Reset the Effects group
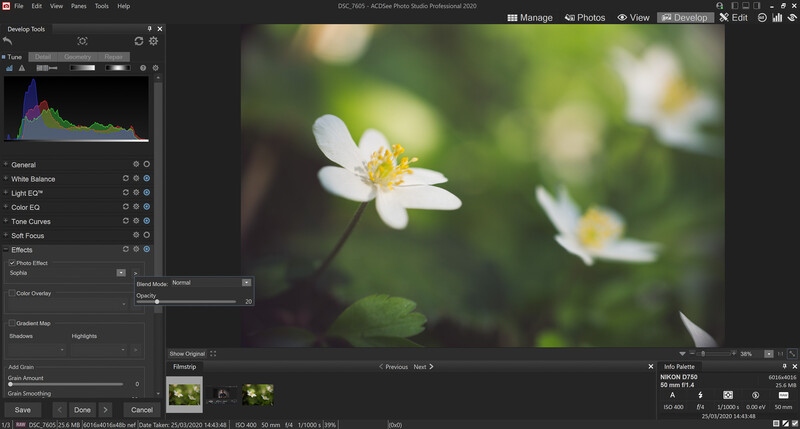800x429 pixels. (126, 249)
